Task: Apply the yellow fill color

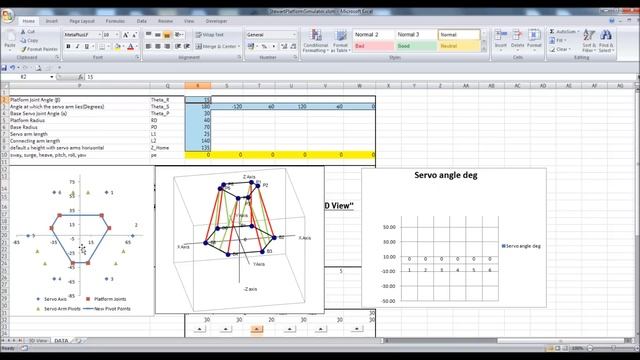Action: click(x=117, y=47)
